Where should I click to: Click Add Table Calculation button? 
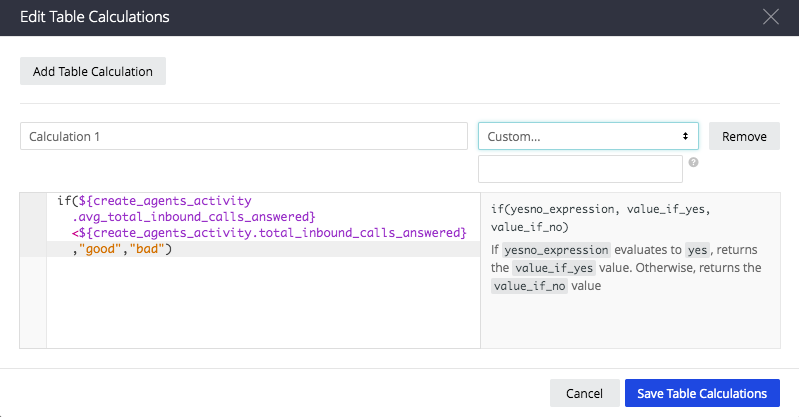(93, 71)
